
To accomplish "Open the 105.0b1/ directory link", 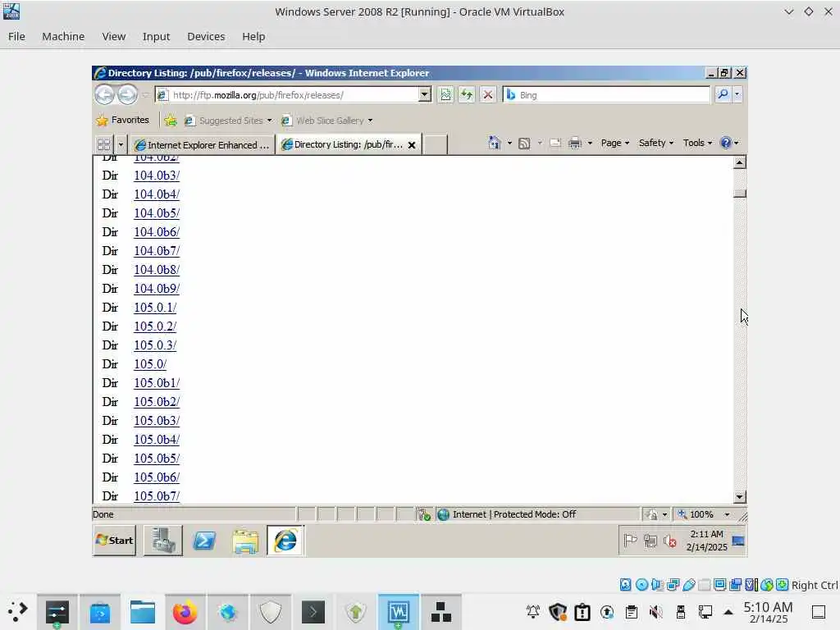I will coord(157,383).
